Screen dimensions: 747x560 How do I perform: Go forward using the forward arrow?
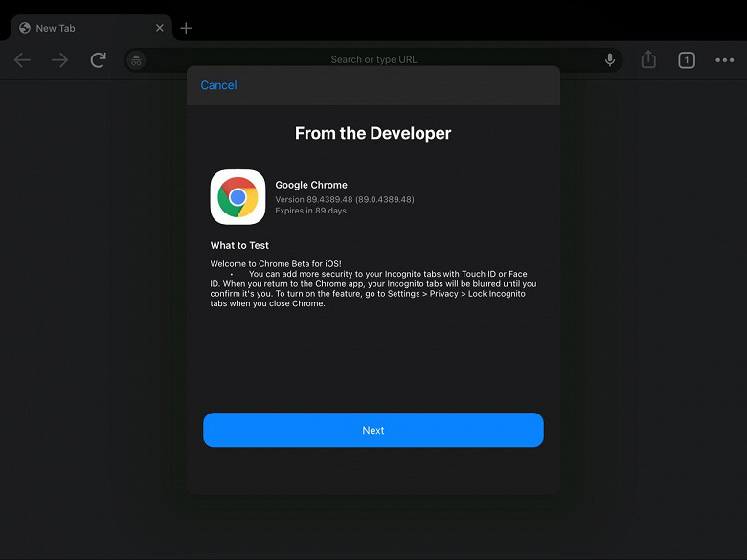[x=60, y=60]
